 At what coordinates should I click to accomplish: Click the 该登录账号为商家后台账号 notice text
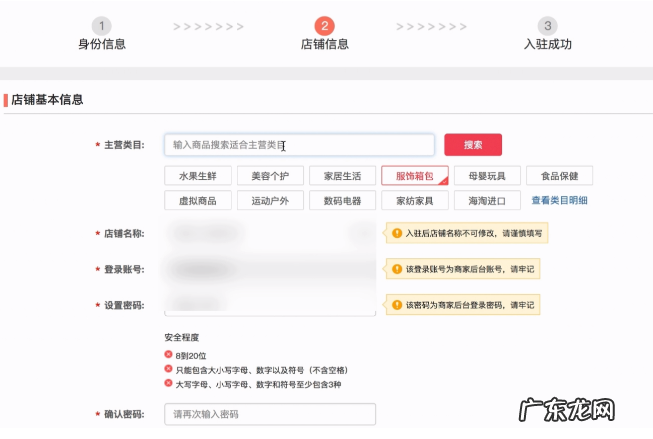470,269
